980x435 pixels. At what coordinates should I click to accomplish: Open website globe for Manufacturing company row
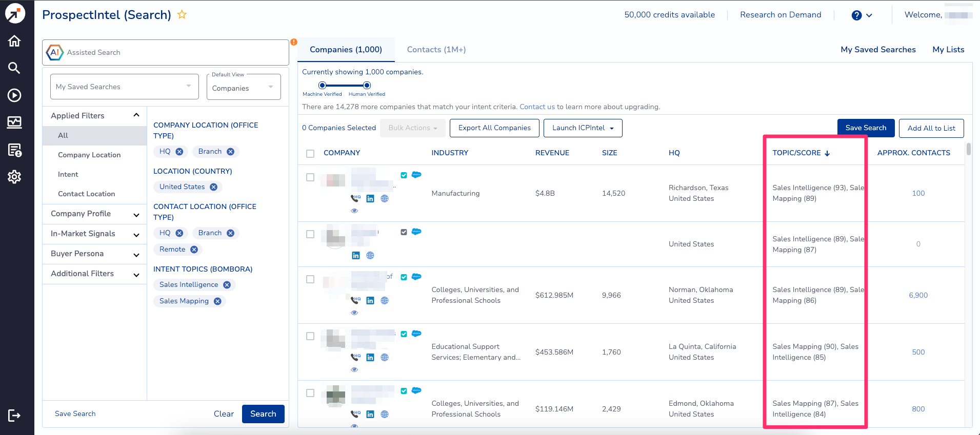point(385,199)
